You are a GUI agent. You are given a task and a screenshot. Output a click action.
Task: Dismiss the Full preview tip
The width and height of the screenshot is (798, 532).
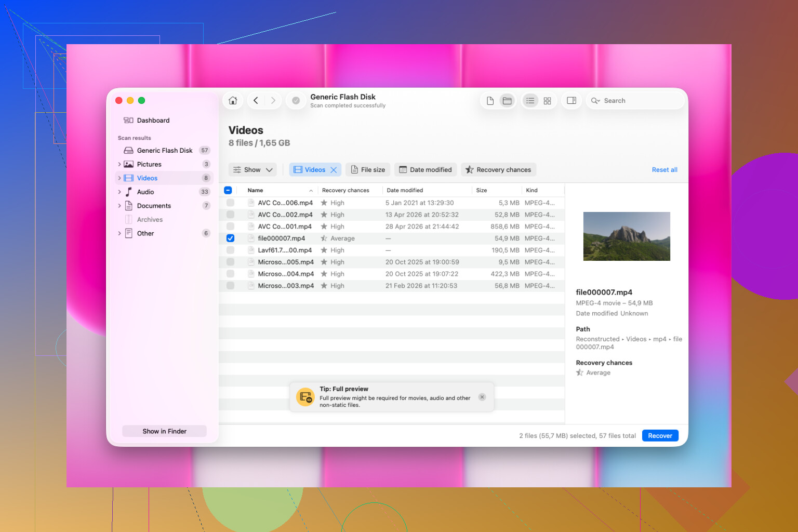[x=482, y=397]
